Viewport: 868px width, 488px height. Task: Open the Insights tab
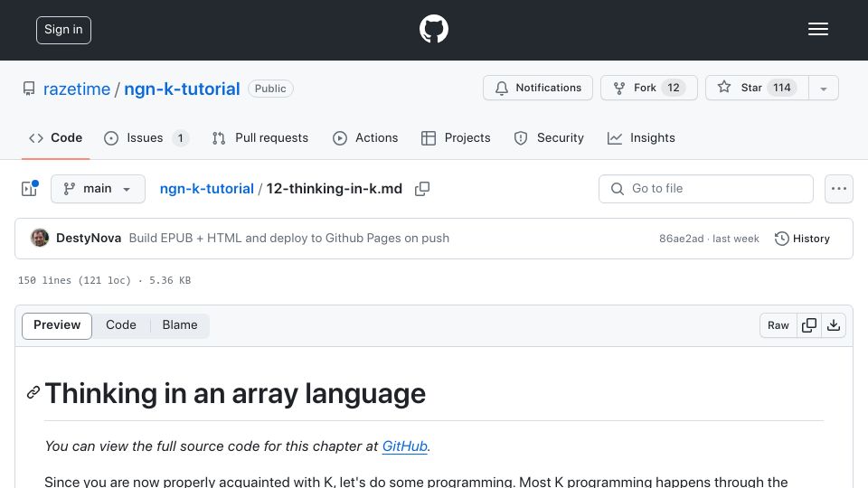[641, 137]
